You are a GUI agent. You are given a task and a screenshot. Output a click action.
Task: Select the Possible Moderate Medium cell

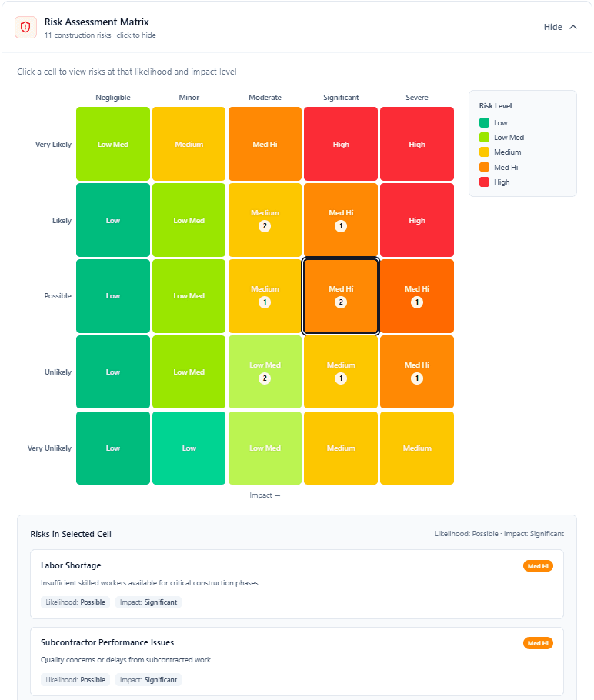[265, 295]
